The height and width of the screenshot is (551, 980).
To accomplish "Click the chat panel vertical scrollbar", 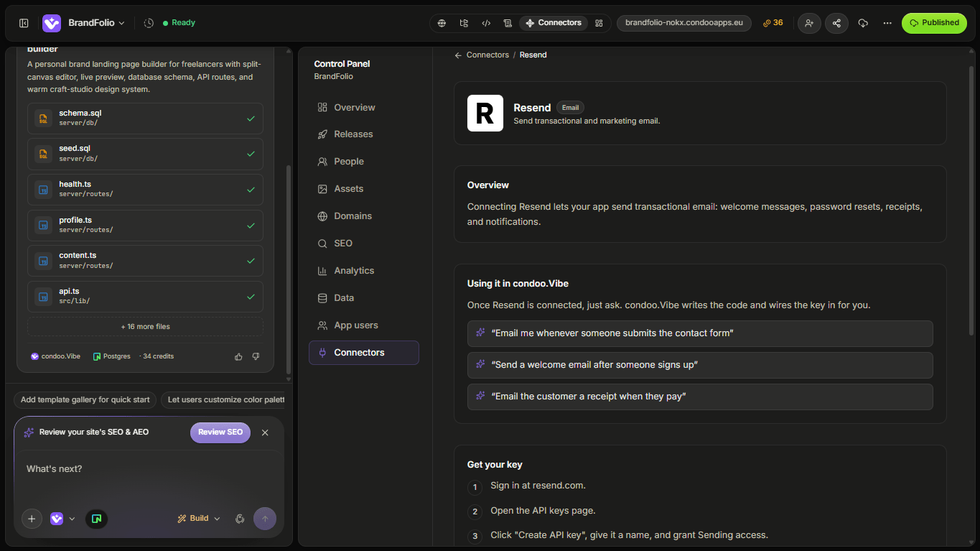I will (x=289, y=271).
